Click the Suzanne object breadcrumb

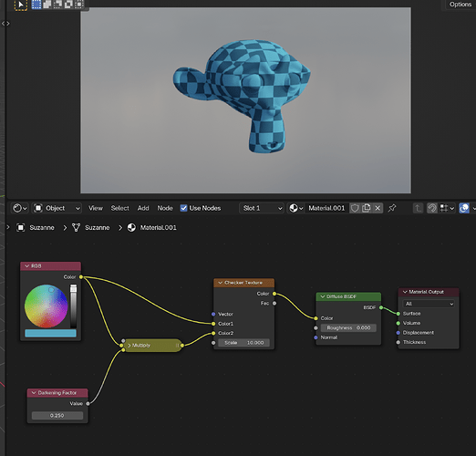[x=42, y=228]
